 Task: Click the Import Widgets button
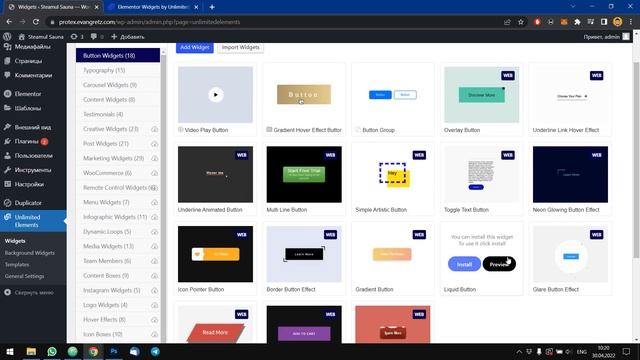tap(240, 47)
